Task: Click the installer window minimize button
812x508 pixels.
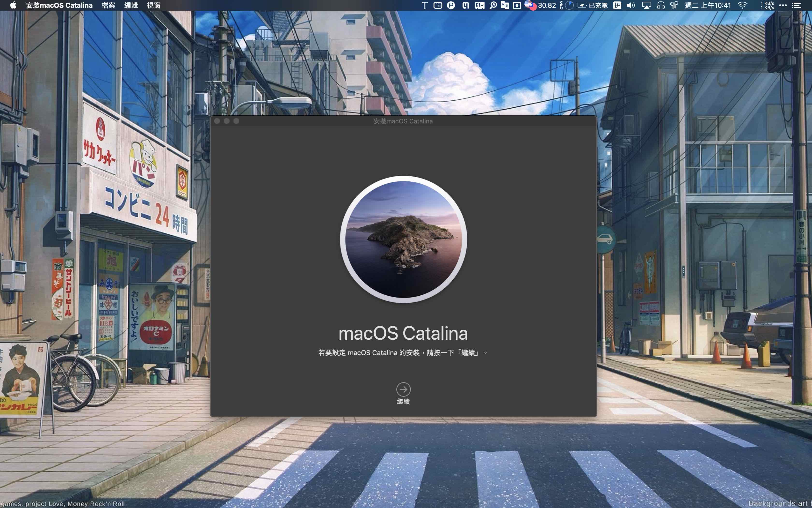Action: click(x=227, y=121)
